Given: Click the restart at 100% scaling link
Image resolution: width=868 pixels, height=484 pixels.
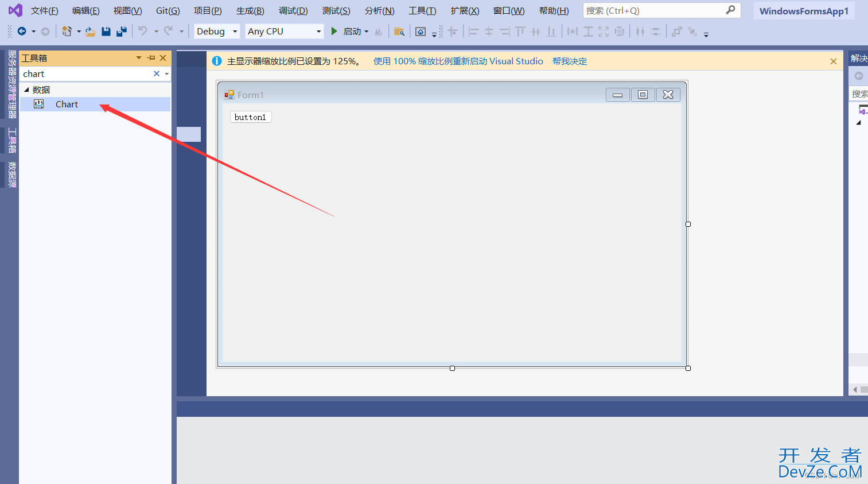Looking at the screenshot, I should [458, 61].
